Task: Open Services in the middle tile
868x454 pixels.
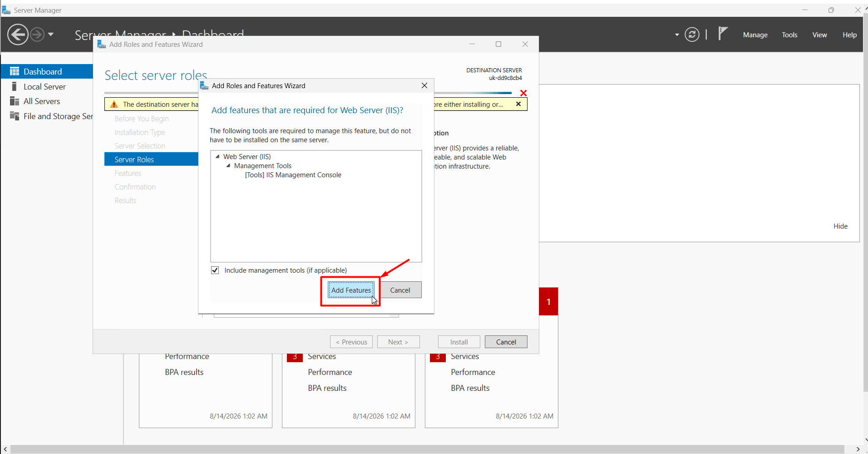Action: click(x=322, y=357)
